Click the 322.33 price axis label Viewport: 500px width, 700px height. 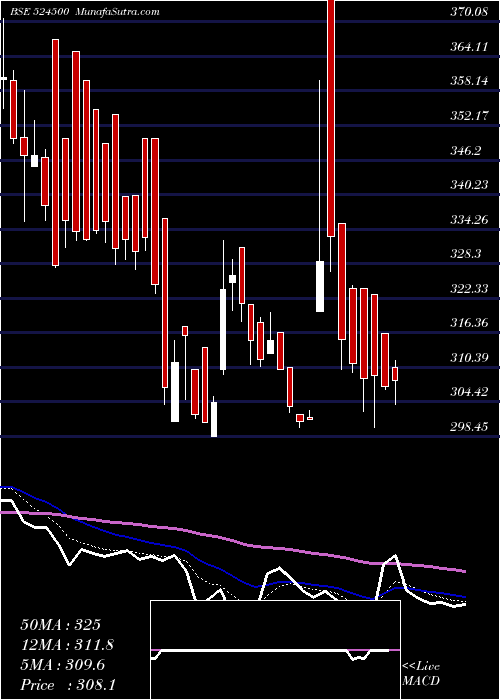click(469, 288)
